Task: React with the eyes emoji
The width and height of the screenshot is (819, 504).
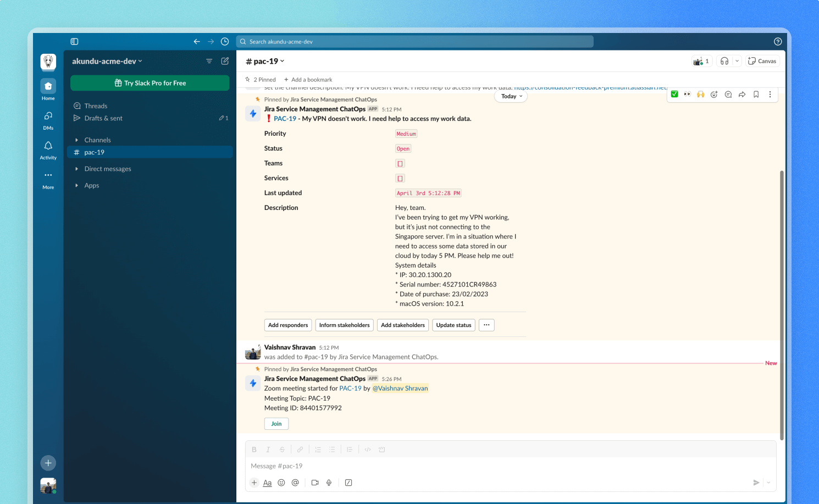Action: click(688, 94)
